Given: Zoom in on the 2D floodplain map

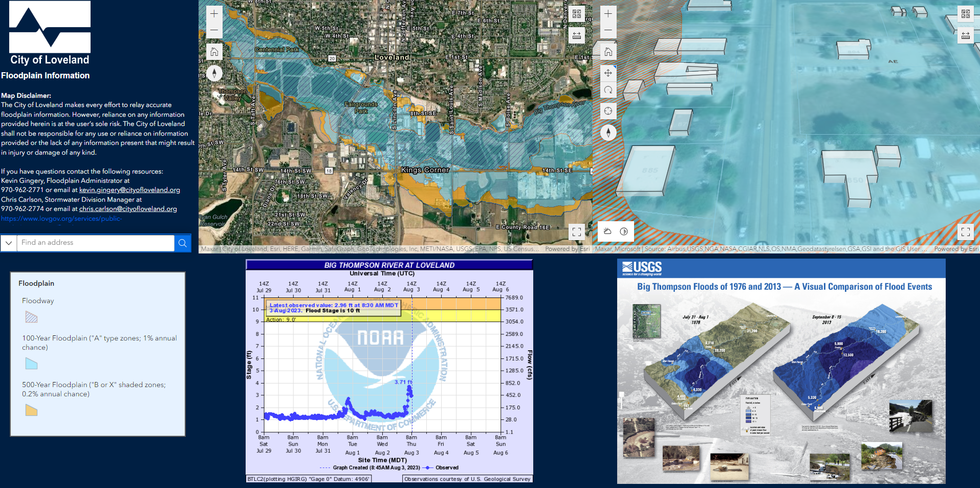Looking at the screenshot, I should [x=214, y=14].
